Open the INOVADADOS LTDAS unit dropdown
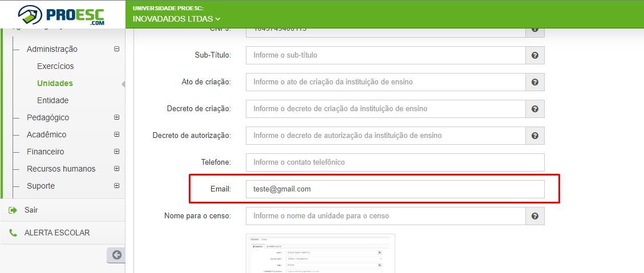Viewport: 644px width, 273px height. pos(177,19)
